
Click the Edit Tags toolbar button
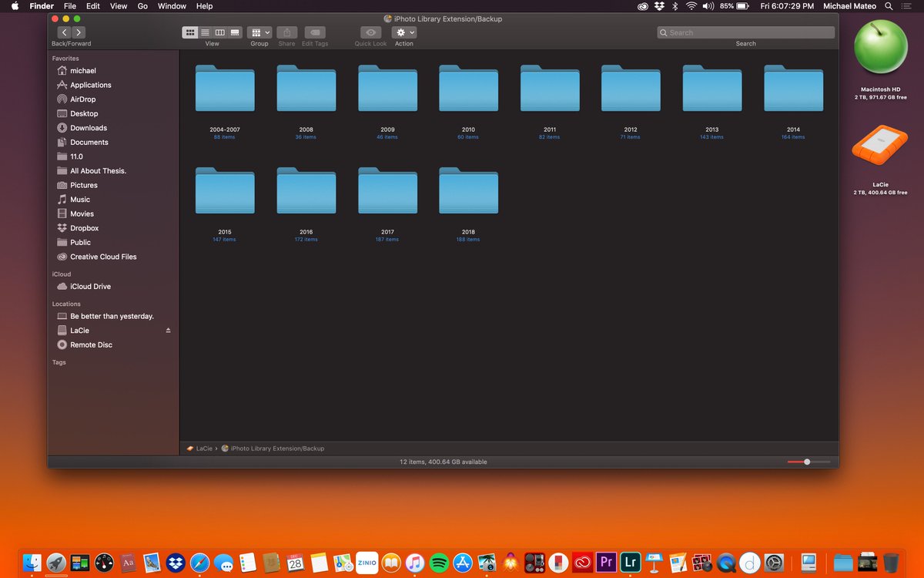point(314,32)
